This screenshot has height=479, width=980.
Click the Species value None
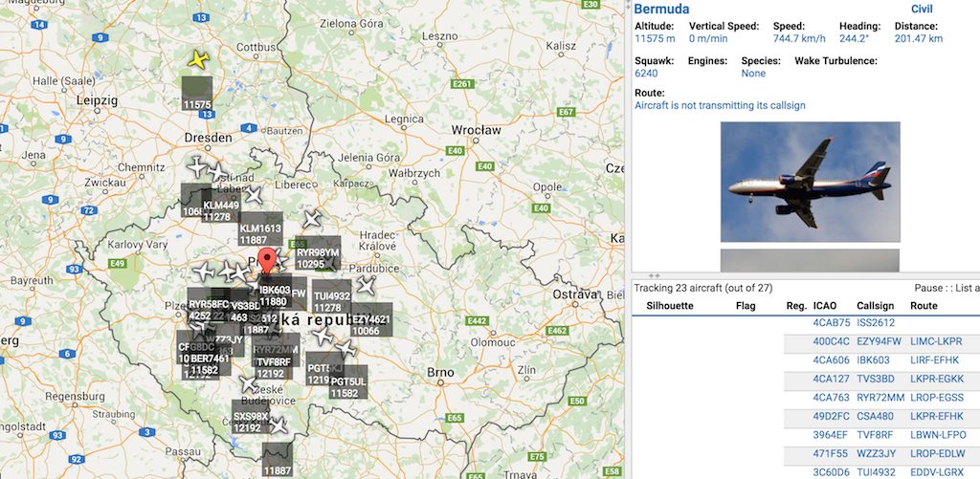753,73
